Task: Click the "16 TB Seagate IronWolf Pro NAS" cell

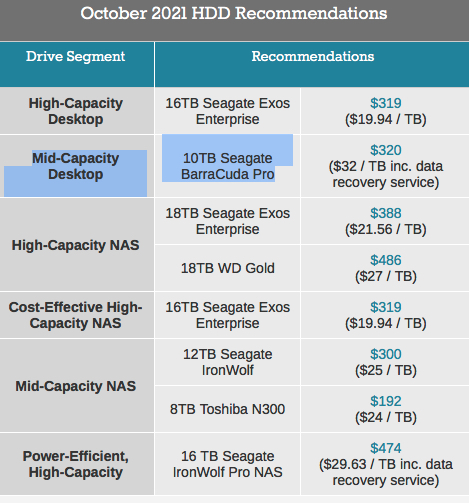Action: coord(228,464)
